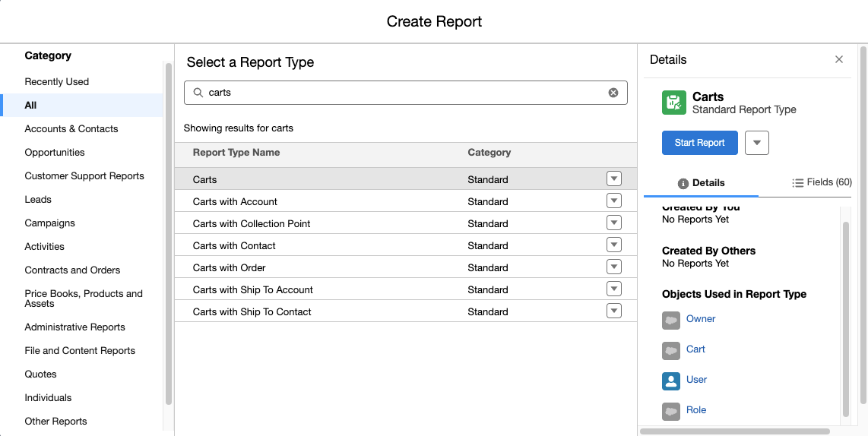Click the Details panel horizontal scrollbar

(735, 431)
